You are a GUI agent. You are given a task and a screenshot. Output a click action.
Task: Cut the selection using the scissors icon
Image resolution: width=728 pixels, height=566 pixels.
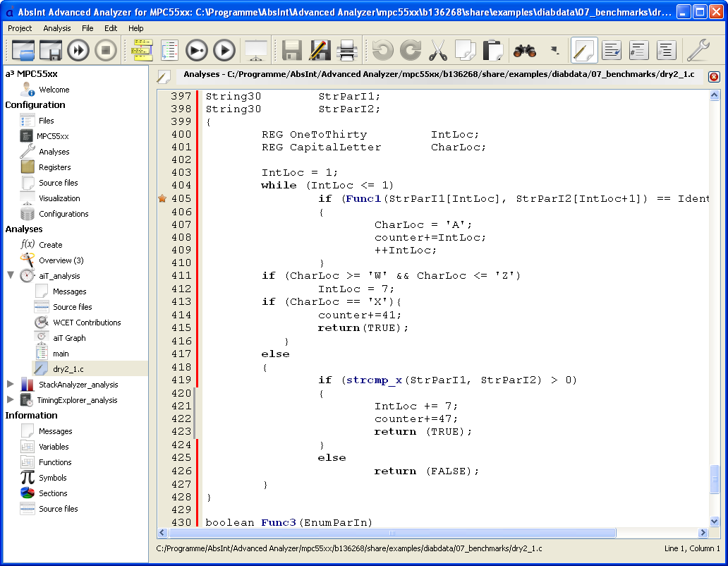(x=438, y=50)
